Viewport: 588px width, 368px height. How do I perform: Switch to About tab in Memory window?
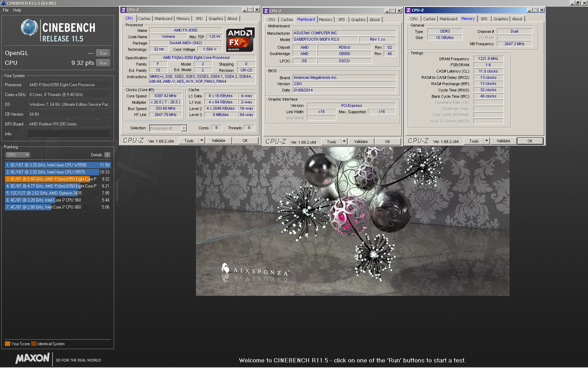(517, 19)
